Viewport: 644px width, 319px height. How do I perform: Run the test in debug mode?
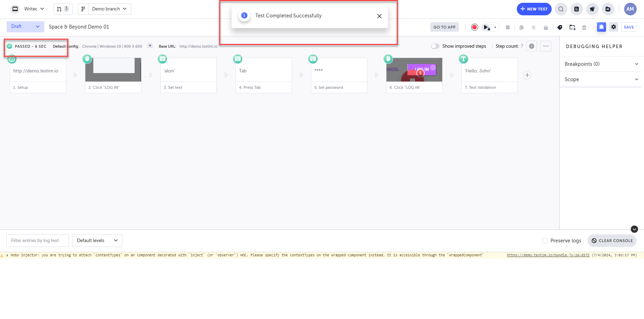(486, 27)
